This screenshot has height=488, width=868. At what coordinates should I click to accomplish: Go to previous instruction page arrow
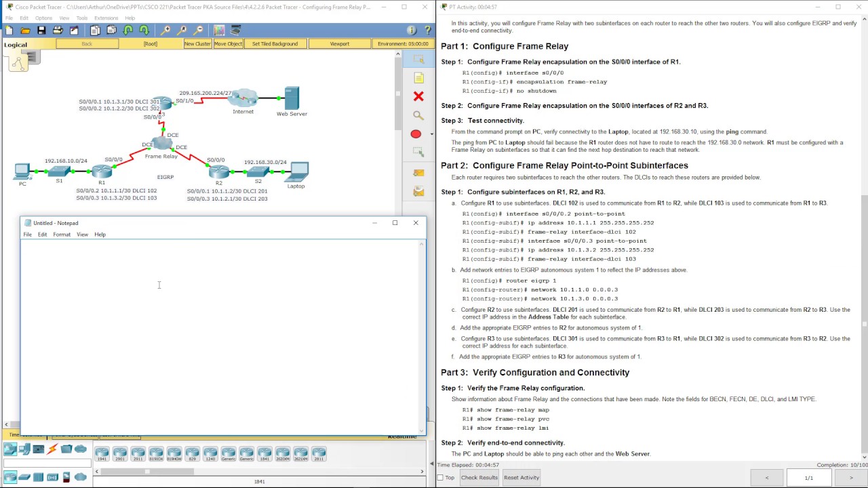pyautogui.click(x=767, y=478)
